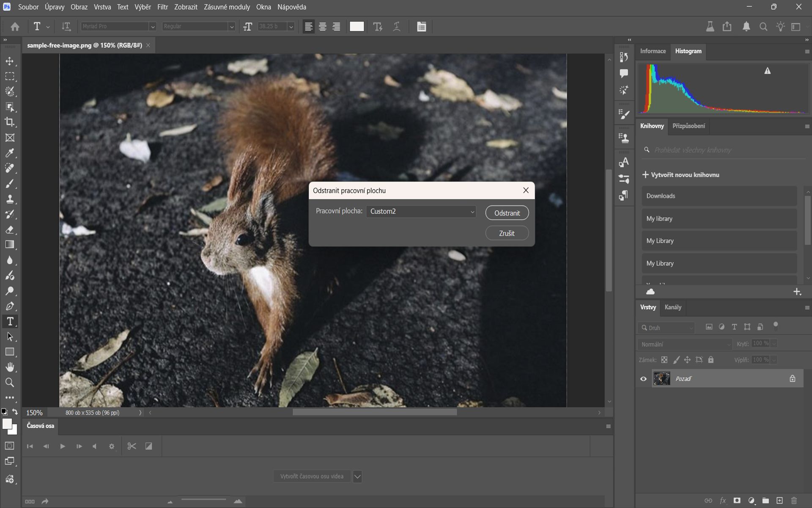This screenshot has height=508, width=812.
Task: Toggle visibility of the Pozadí layer
Action: pos(643,378)
